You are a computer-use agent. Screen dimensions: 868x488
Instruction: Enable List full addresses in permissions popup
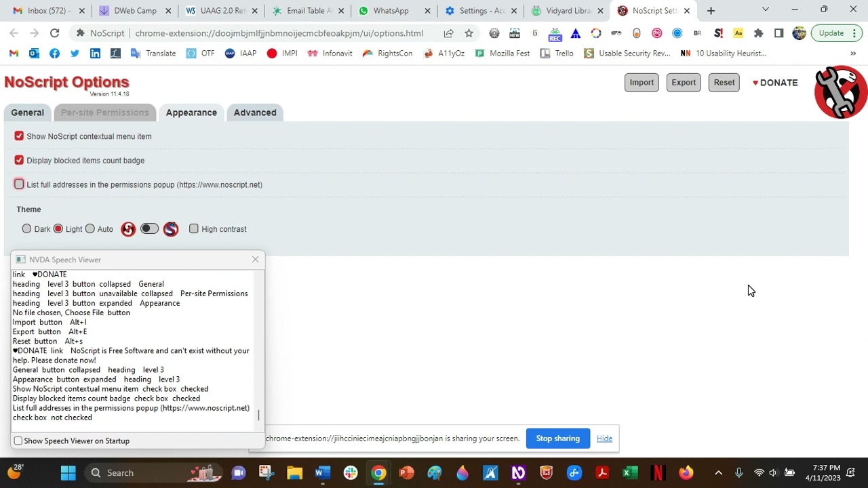(x=19, y=184)
